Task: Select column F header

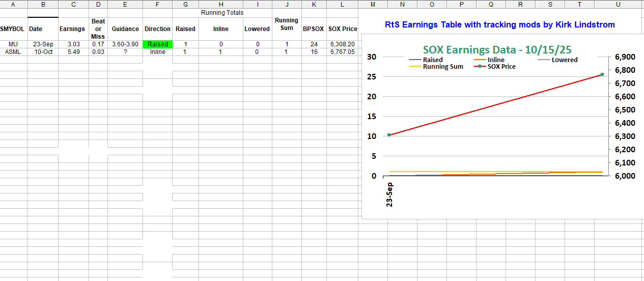Action: click(x=158, y=4)
